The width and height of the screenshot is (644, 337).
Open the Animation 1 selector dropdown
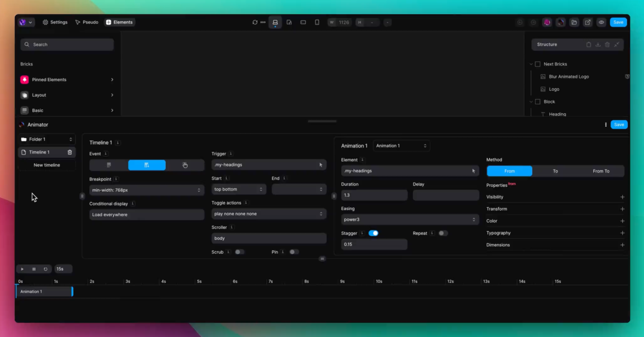401,146
